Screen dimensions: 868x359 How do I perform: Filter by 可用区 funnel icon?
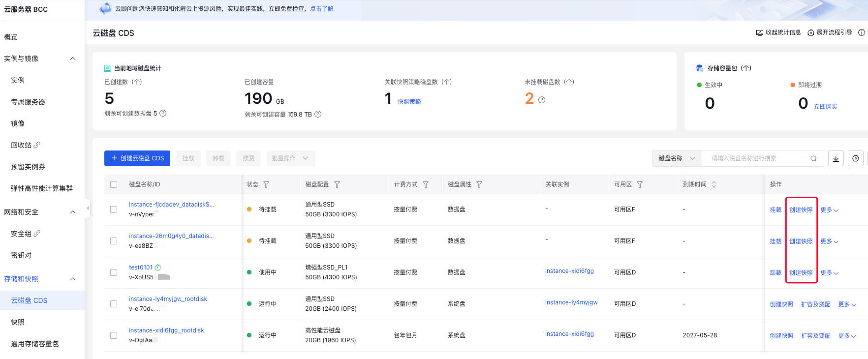pos(640,184)
